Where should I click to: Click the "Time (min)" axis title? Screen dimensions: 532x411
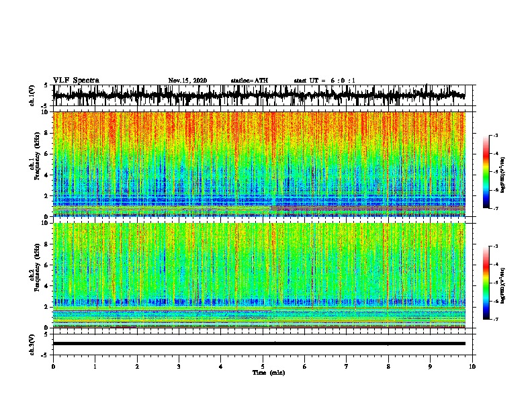pos(269,373)
